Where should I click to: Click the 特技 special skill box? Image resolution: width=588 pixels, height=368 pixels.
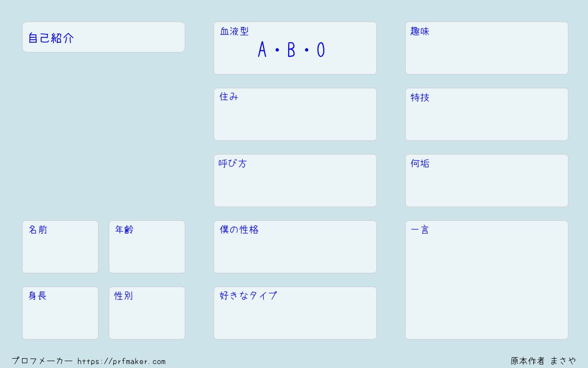point(487,114)
